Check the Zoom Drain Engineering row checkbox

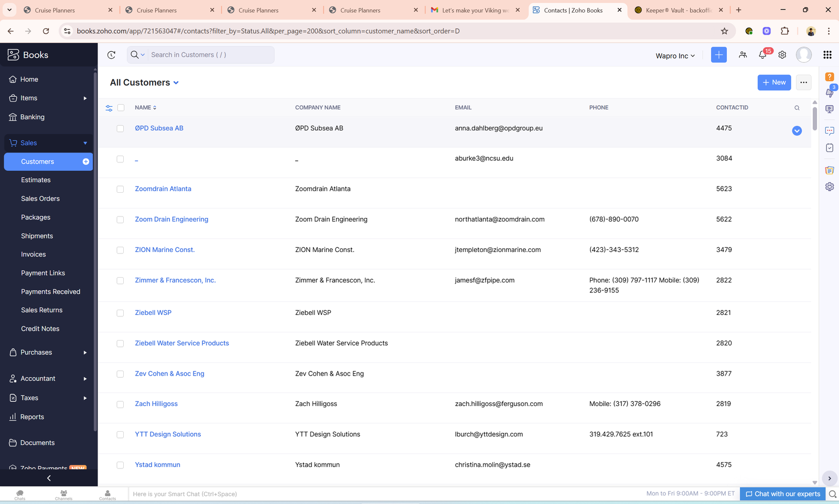click(x=120, y=220)
